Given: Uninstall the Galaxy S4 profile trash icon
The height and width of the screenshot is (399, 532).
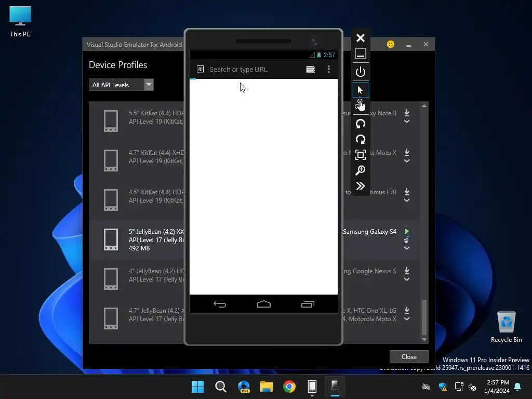Looking at the screenshot, I should (406, 240).
